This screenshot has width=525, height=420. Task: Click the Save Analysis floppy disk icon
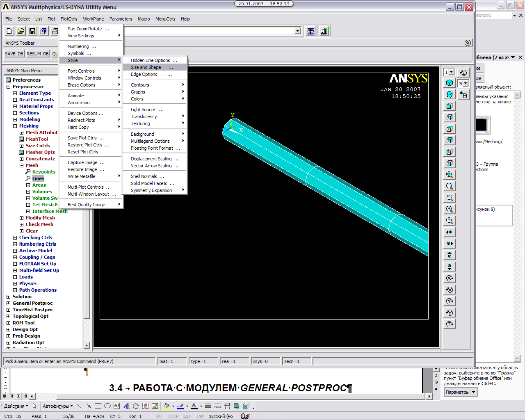(32, 31)
